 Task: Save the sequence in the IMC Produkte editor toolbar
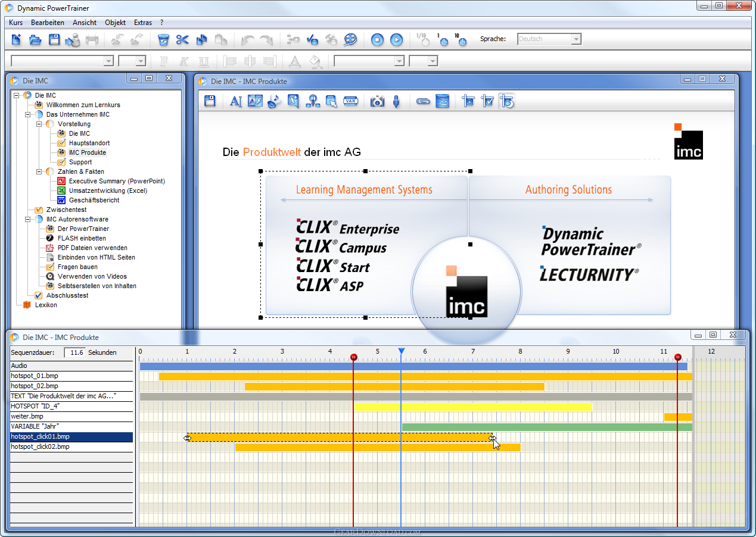[210, 101]
